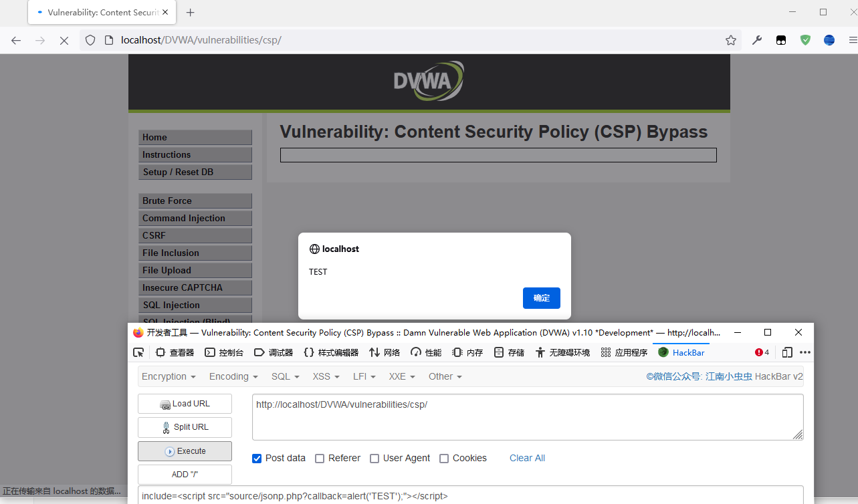The width and height of the screenshot is (858, 504).
Task: Click the blue globe extension icon
Action: (x=829, y=40)
